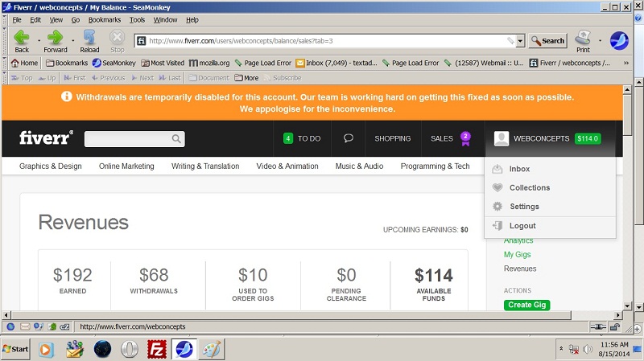Open the Forward history dropdown arrow

pos(72,41)
